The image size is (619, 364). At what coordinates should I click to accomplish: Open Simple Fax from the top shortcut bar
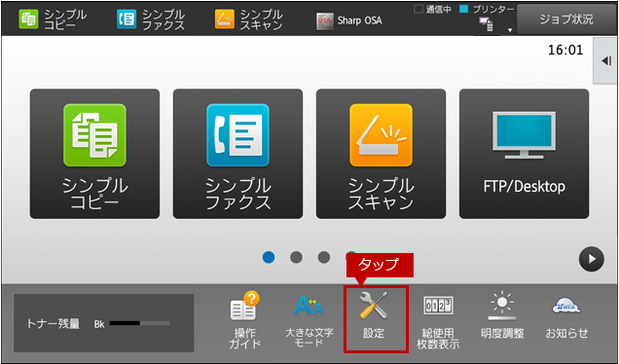coord(151,19)
